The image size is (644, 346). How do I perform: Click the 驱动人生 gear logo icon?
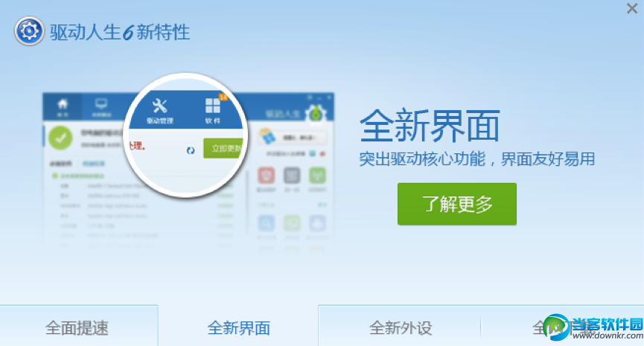[x=29, y=31]
